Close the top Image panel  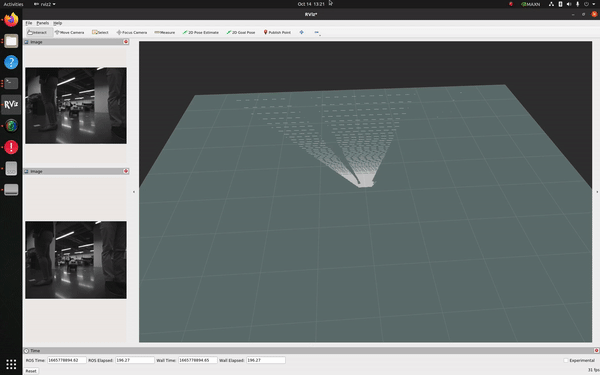point(126,42)
